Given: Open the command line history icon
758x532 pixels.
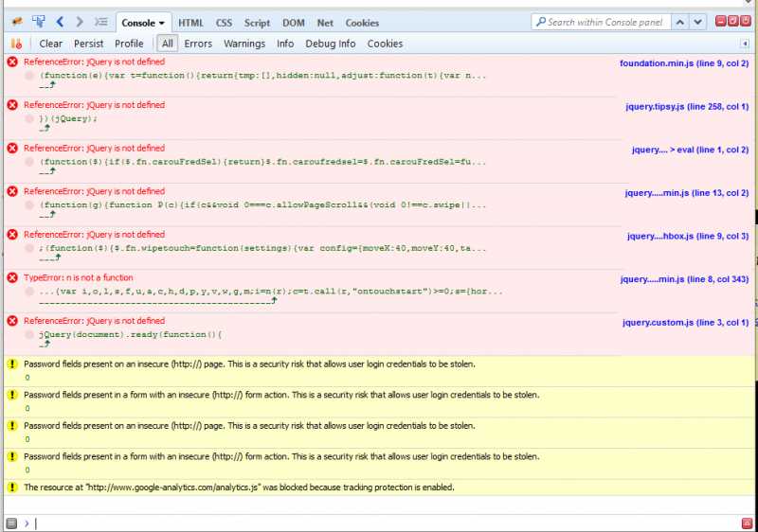Looking at the screenshot, I should pos(11,523).
